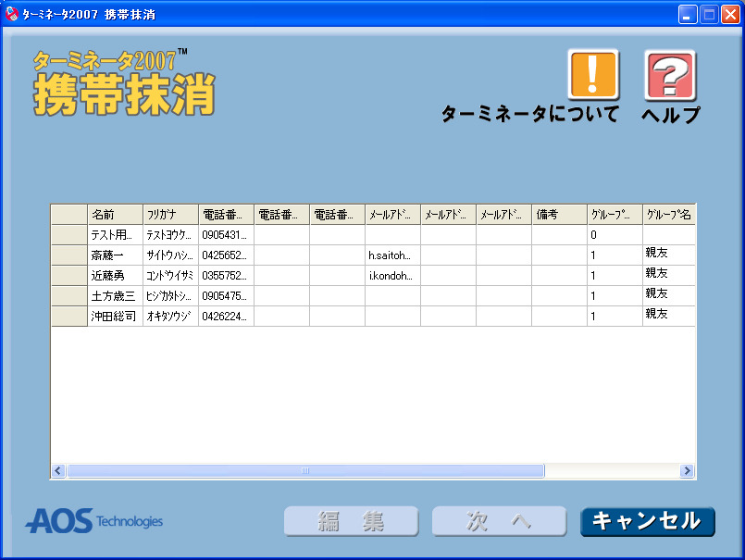Click the right arrow of horizontal scrollbar
The width and height of the screenshot is (745, 560).
[x=687, y=470]
